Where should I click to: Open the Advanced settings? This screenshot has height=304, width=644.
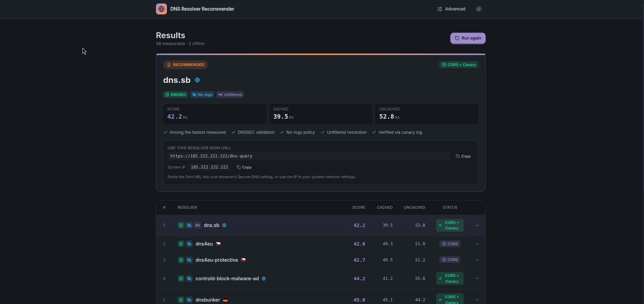(x=451, y=9)
